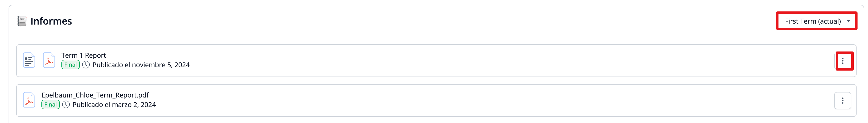Select the Term 1 Report row's blank area
This screenshot has height=123, width=868.
tap(472, 61)
